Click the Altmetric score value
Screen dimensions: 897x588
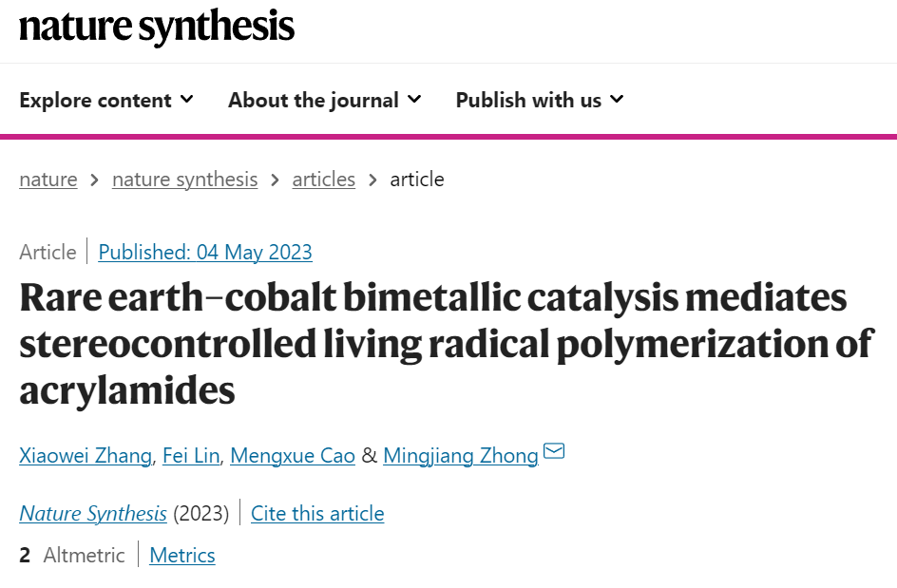[x=25, y=556]
